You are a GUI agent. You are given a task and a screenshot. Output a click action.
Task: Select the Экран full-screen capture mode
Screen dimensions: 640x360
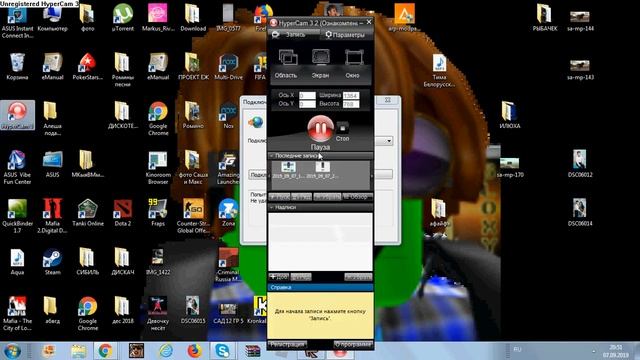pyautogui.click(x=320, y=64)
